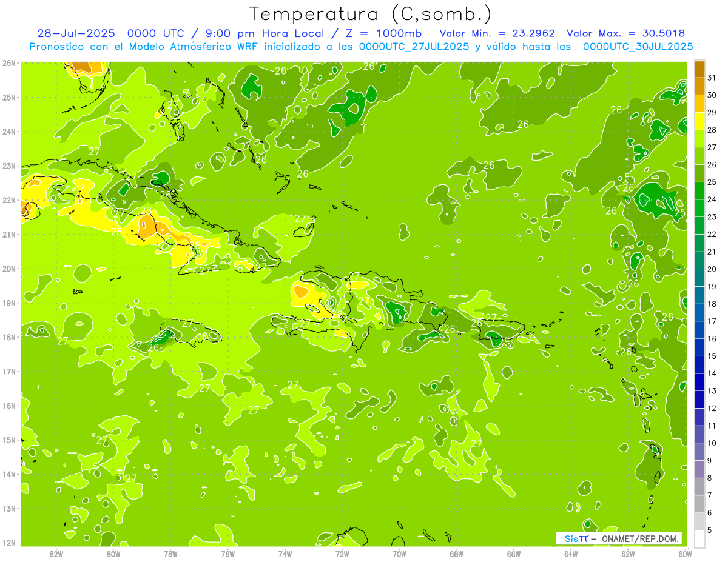Click the "82W" longitude axis label
The height and width of the screenshot is (562, 728).
(x=56, y=554)
